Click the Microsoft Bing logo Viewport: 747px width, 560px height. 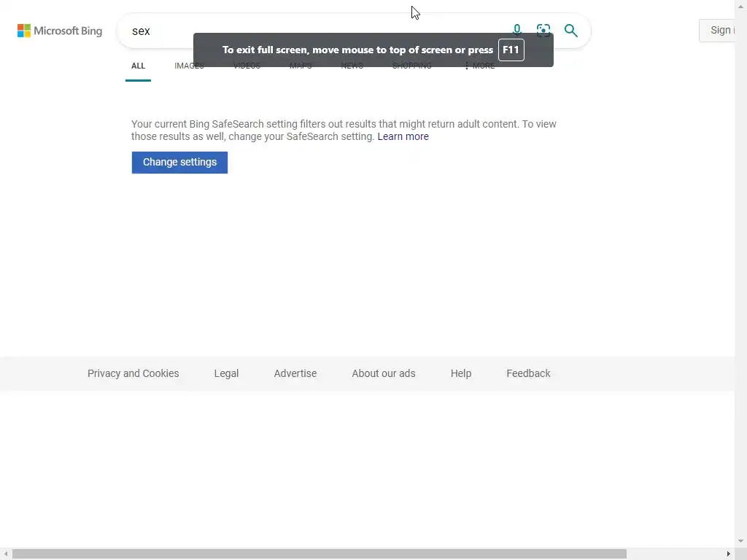pos(60,31)
